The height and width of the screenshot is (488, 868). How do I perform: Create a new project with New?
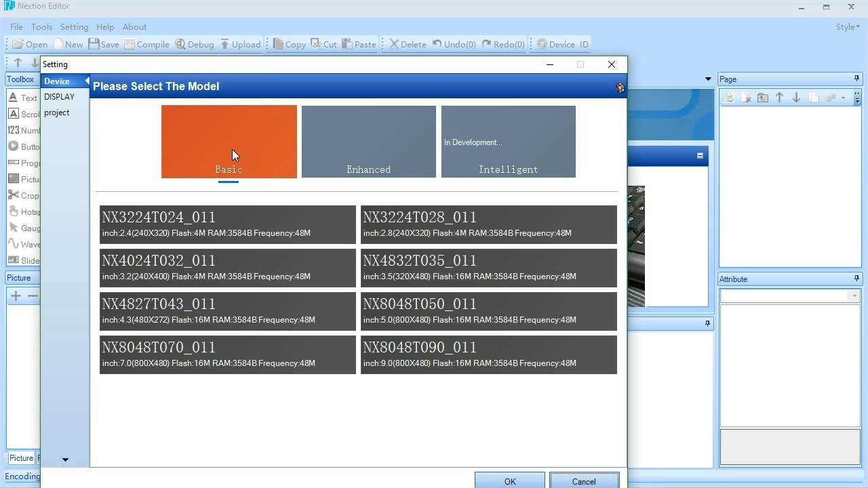(x=68, y=44)
